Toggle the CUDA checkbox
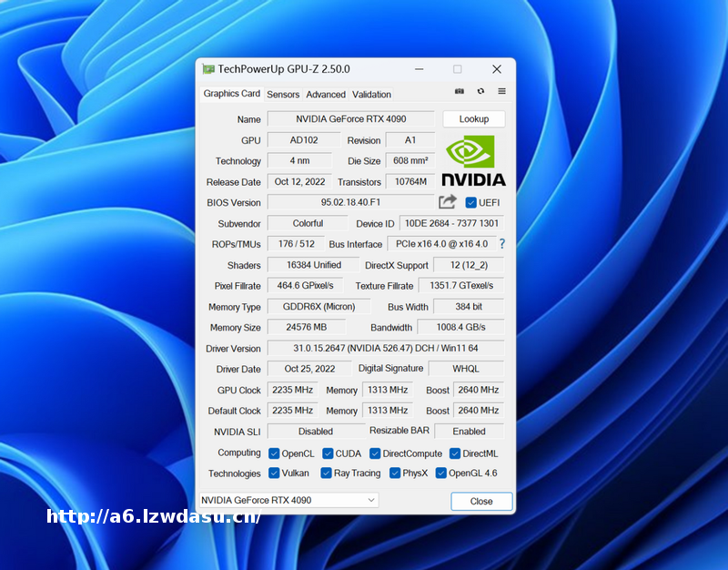This screenshot has height=570, width=728. pyautogui.click(x=328, y=453)
